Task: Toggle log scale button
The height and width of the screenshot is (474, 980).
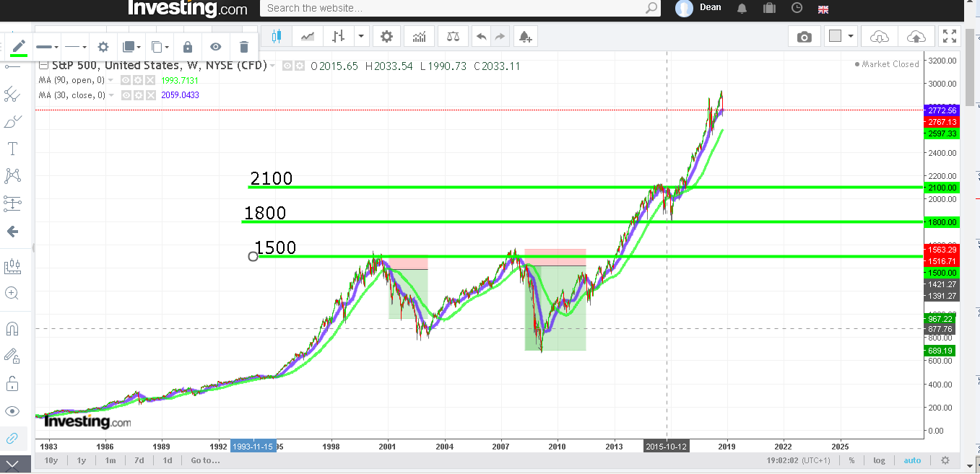Action: 879,460
